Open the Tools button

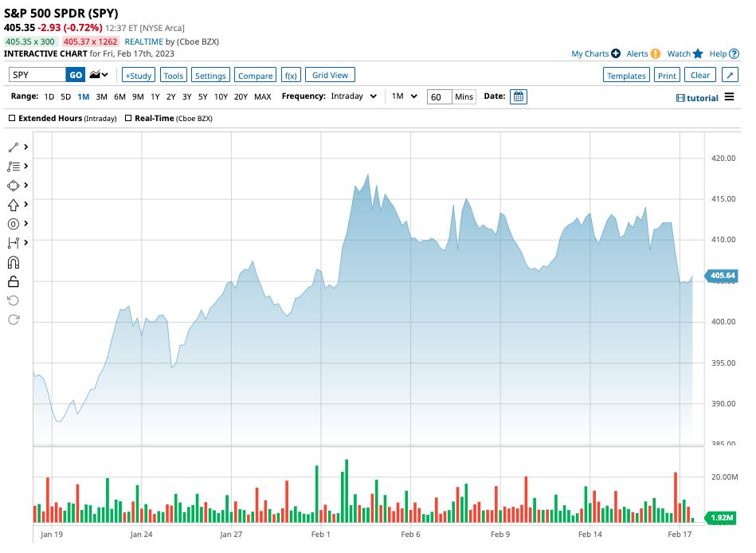(173, 75)
